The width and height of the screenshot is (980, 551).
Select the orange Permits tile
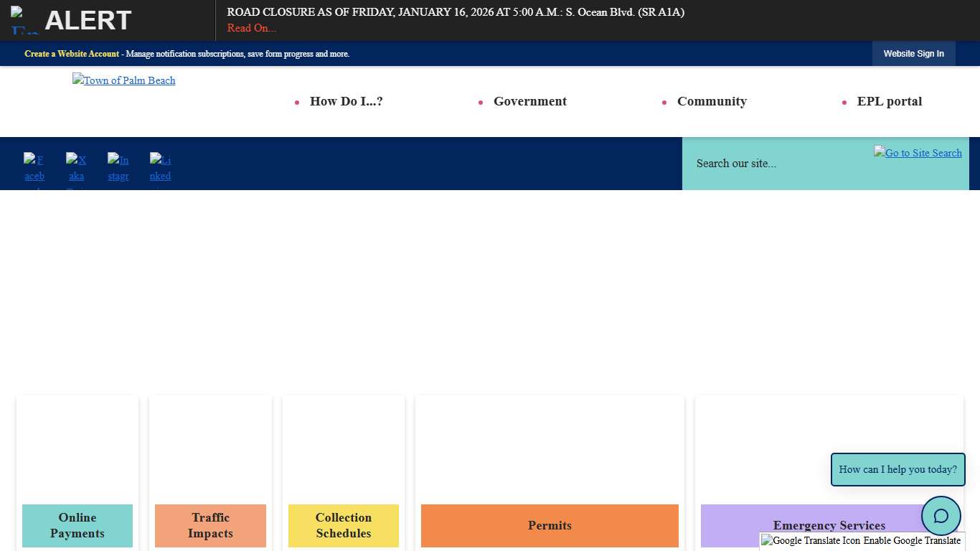coord(550,525)
